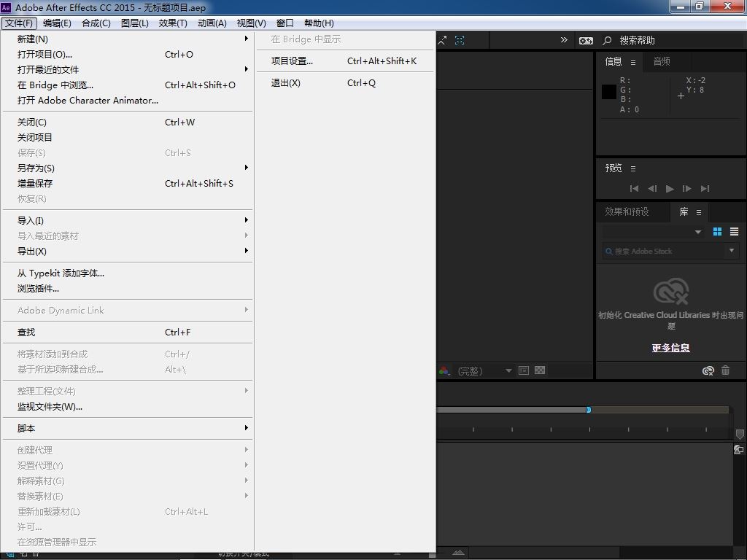Open the Layer (图层) menu
Viewport: 747px width, 560px height.
coord(135,23)
